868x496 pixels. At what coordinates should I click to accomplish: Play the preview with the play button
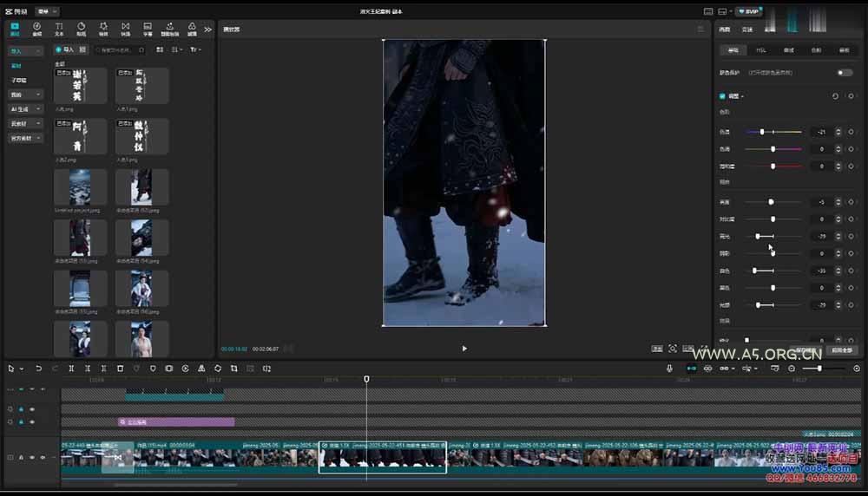click(x=464, y=349)
